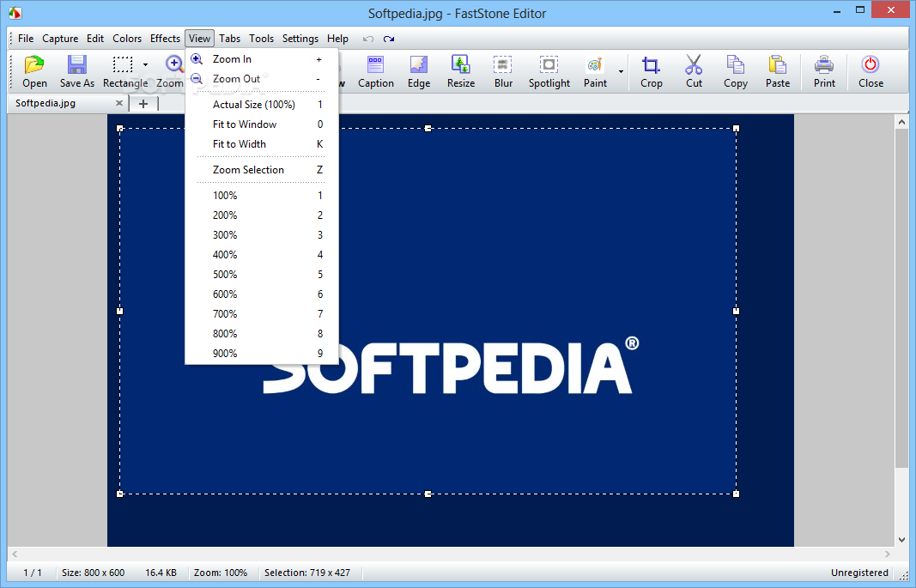Select Fit to Window menu entry
Viewport: 916px width, 588px height.
262,124
